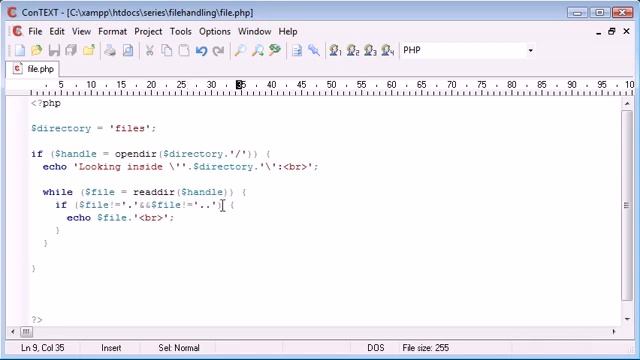Open the Edit menu

point(57,31)
